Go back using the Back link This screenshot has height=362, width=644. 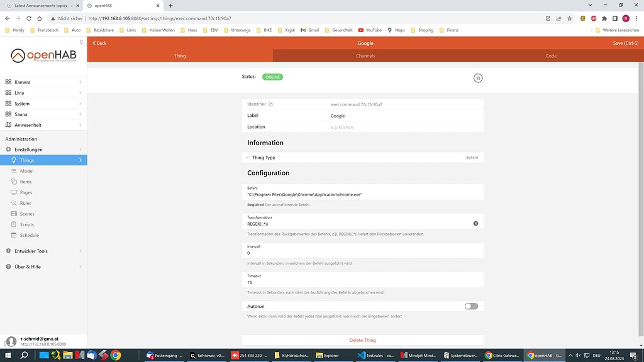pyautogui.click(x=99, y=43)
